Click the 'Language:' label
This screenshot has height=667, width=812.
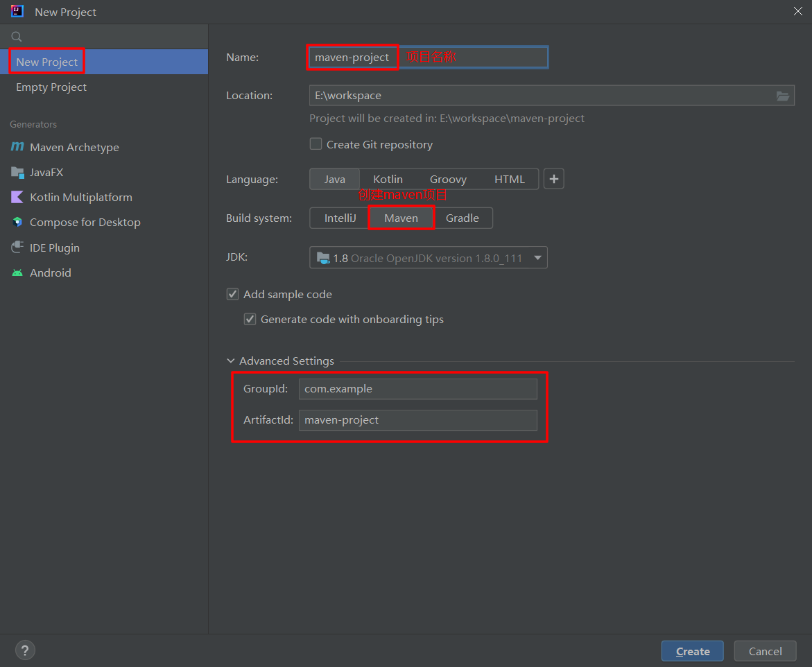252,179
